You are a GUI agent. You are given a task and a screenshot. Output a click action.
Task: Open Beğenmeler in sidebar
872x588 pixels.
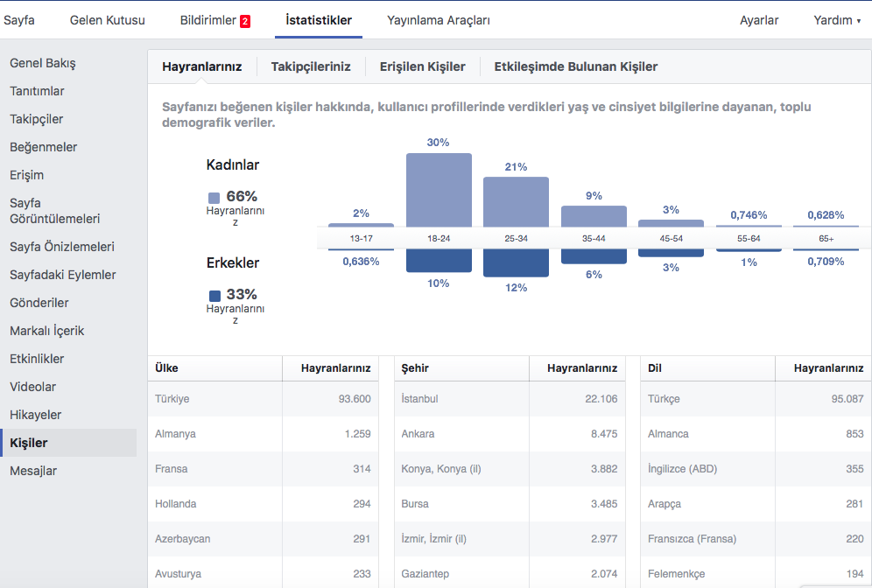[44, 147]
